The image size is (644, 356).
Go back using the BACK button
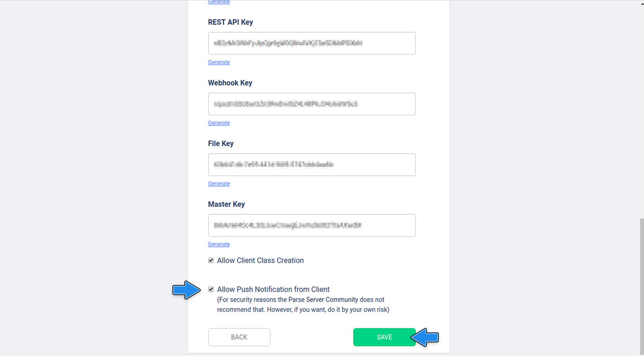coord(239,337)
